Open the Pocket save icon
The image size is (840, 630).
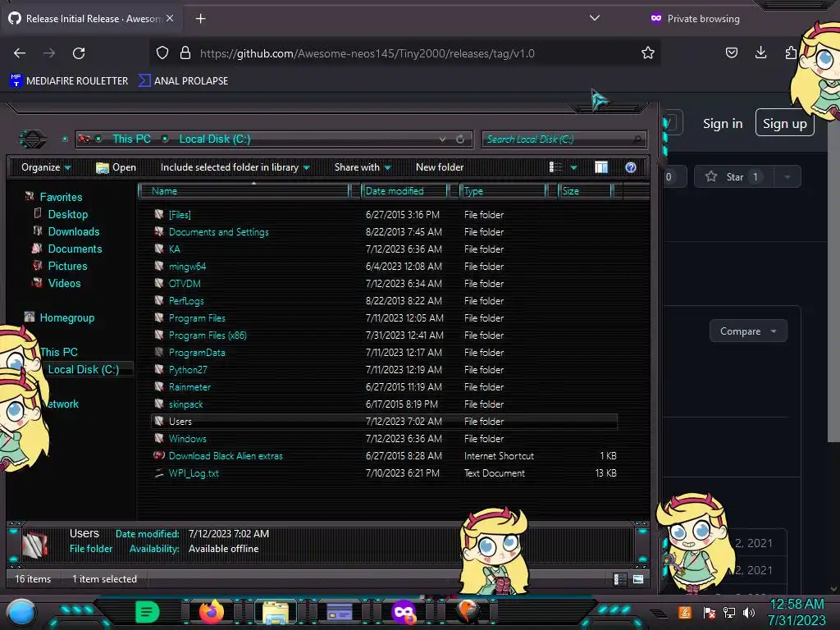pyautogui.click(x=731, y=52)
